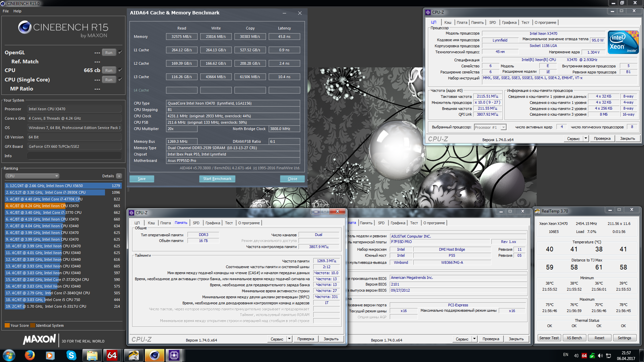Open the AIDA64 taskbar icon

(x=112, y=355)
